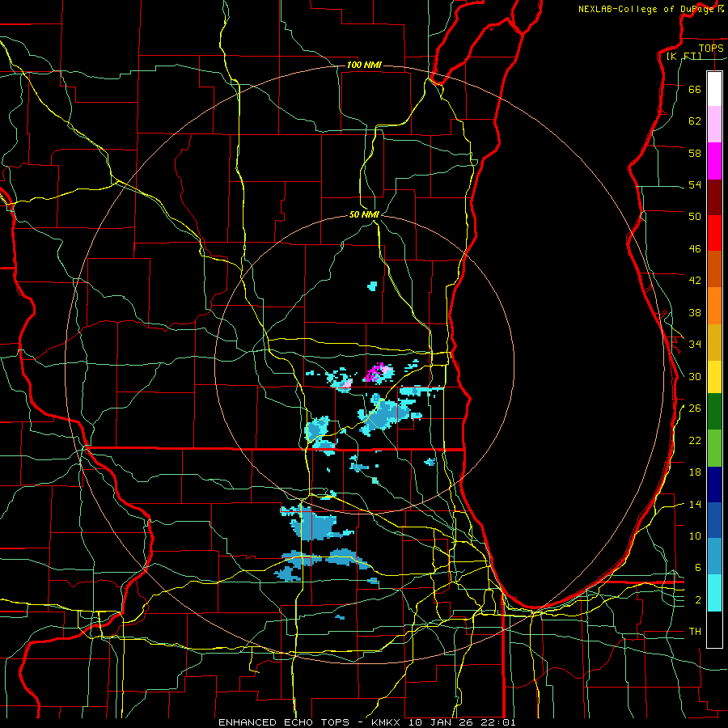
Task: Click the 100 NMI range ring label
Action: (364, 65)
